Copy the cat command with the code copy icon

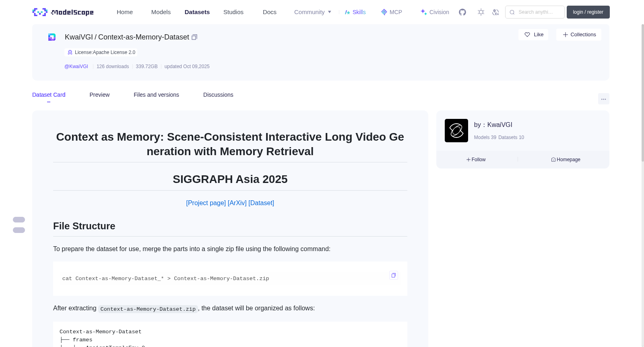pos(394,275)
